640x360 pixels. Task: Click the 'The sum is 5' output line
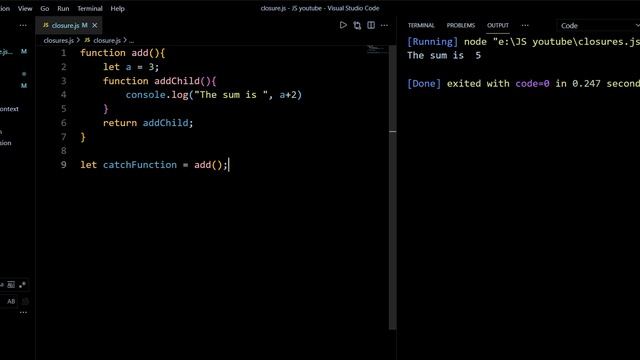pyautogui.click(x=444, y=56)
